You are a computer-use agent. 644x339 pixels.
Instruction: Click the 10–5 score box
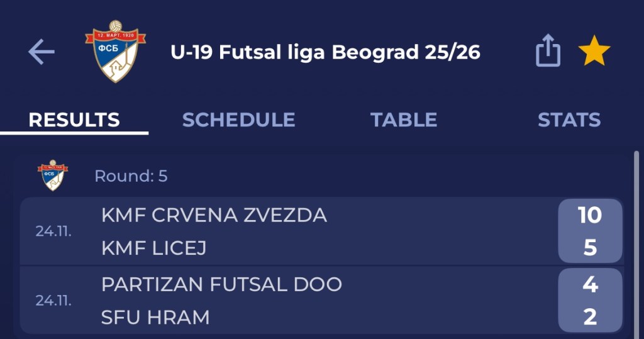click(x=590, y=231)
